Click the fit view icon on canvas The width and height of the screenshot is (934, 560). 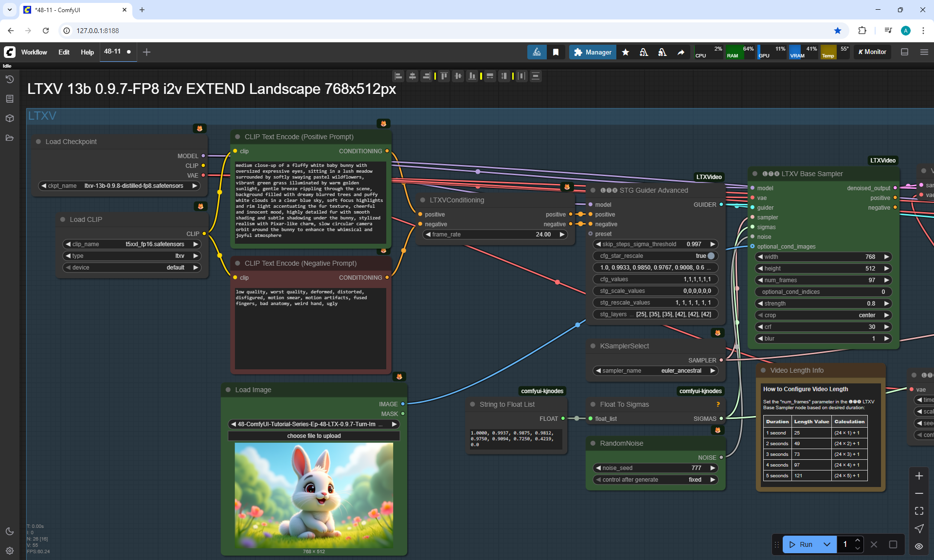[x=919, y=511]
